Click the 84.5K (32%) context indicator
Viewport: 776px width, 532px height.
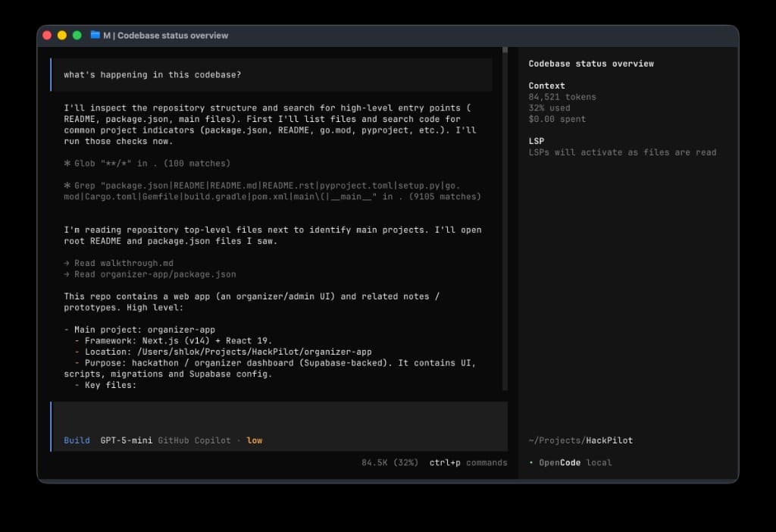390,463
